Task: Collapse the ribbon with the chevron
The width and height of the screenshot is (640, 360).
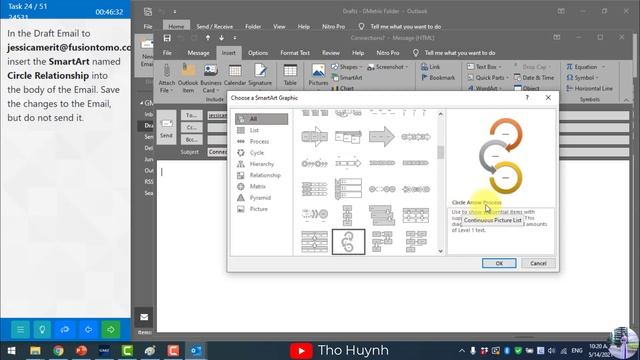Action: [x=626, y=100]
